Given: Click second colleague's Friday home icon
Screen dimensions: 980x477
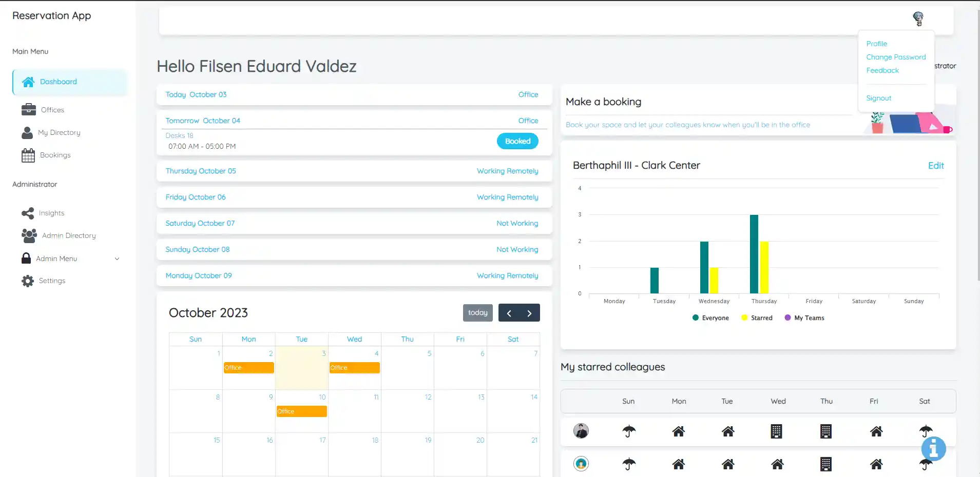Looking at the screenshot, I should tap(876, 464).
